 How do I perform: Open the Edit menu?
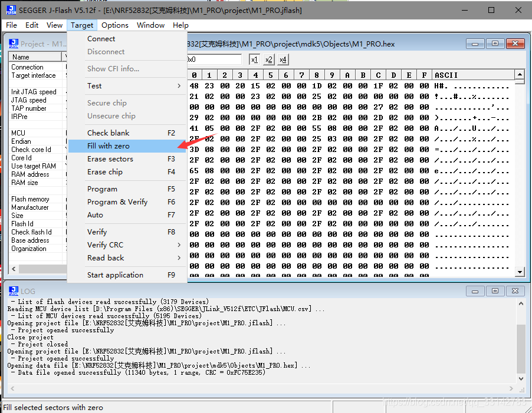pos(31,25)
